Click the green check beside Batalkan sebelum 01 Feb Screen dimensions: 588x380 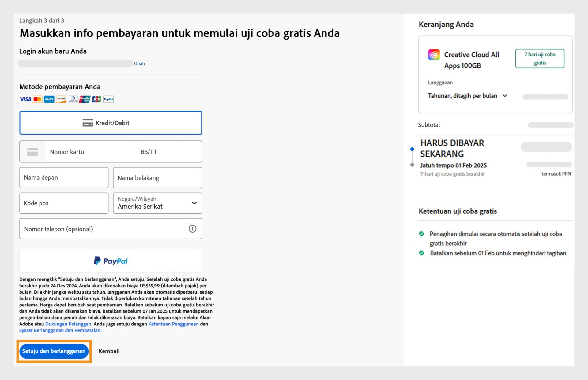pyautogui.click(x=421, y=253)
